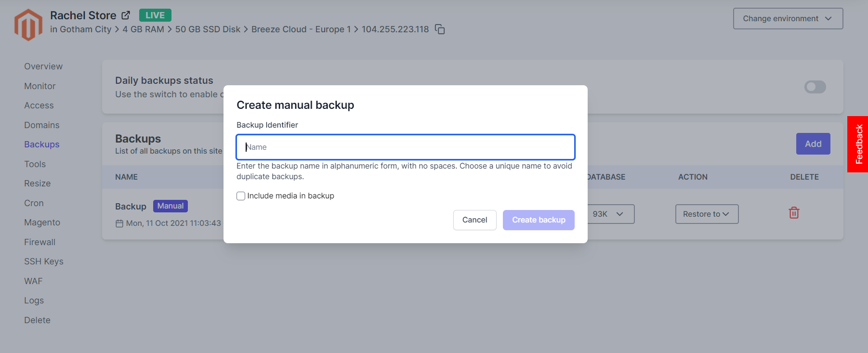
Task: Click the Backup name in the table row
Action: [x=131, y=207]
